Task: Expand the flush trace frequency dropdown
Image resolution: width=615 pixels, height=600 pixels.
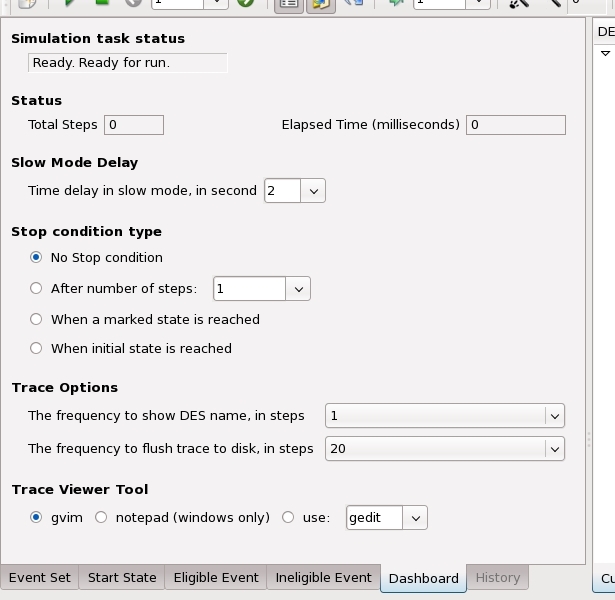Action: pyautogui.click(x=554, y=449)
